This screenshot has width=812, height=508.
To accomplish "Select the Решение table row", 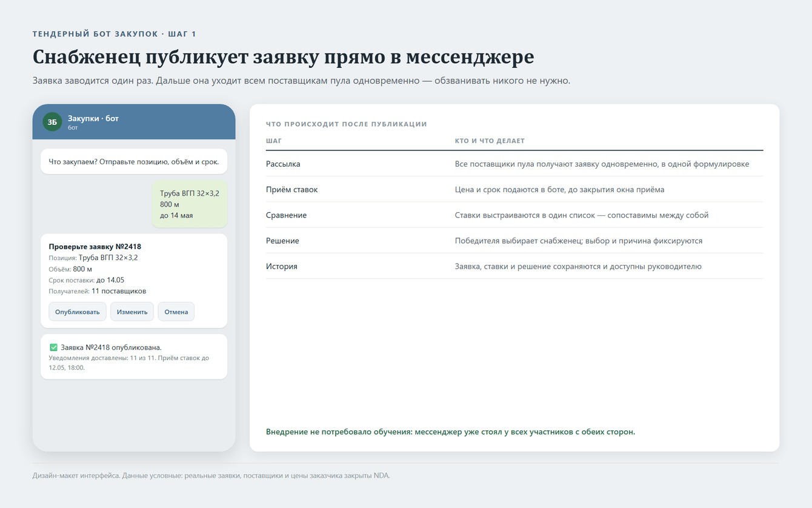I will tap(514, 241).
